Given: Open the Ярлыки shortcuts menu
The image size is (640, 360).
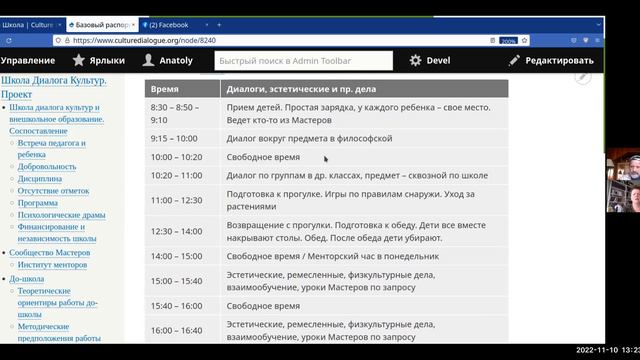Looking at the screenshot, I should (107, 60).
